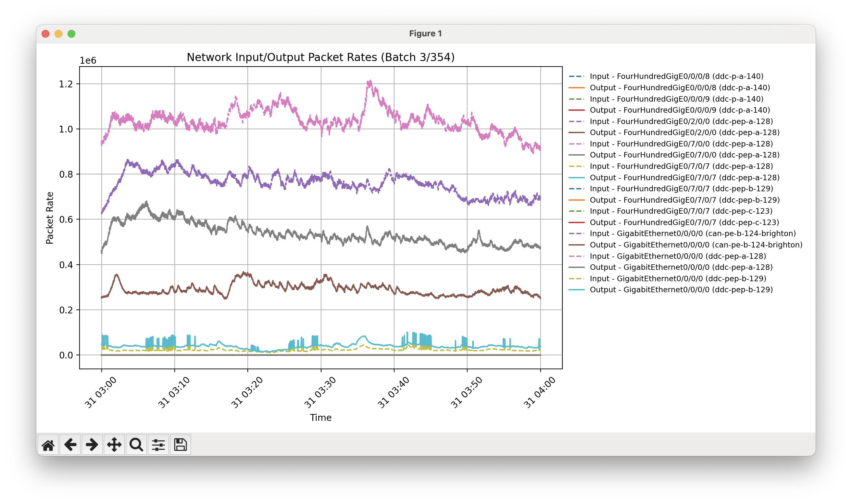Click the pink dashed legend swatch for FourHundredGigE0/7/0/0 input
The height and width of the screenshot is (504, 852).
[576, 144]
